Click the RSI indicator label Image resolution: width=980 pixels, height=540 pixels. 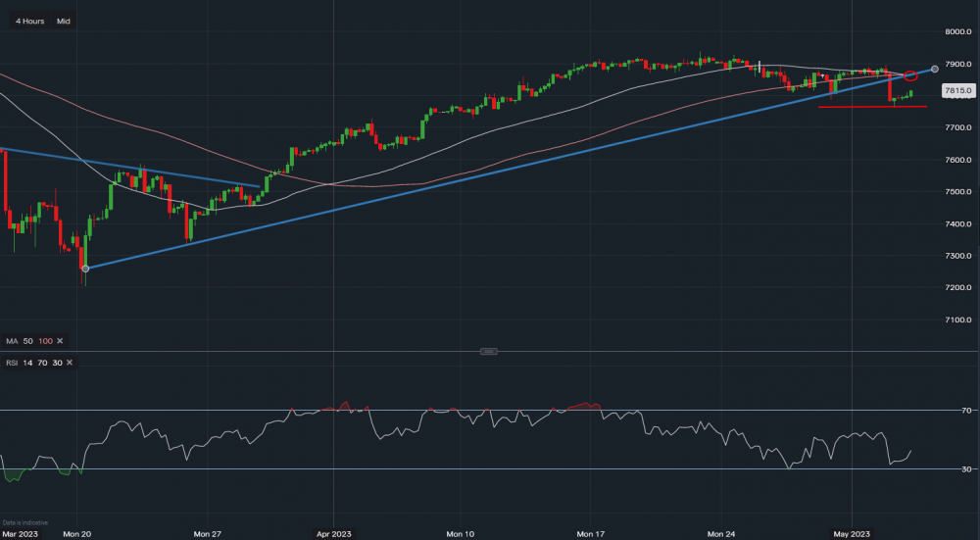pyautogui.click(x=14, y=364)
